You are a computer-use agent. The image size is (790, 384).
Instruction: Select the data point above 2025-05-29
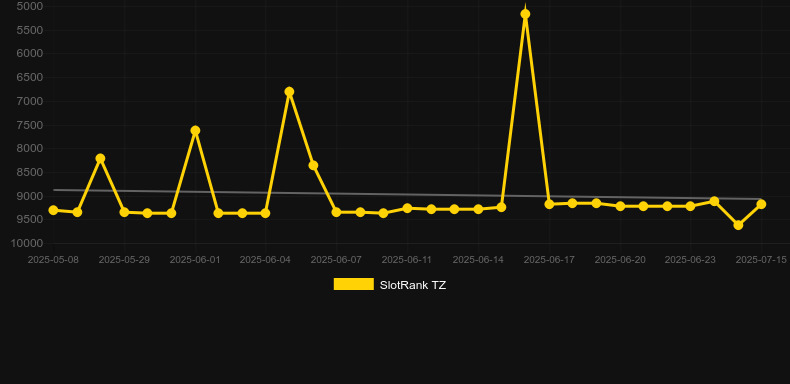124,212
